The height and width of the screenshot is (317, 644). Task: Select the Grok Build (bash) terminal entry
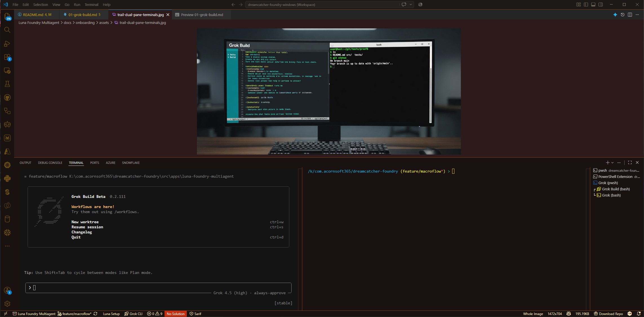[616, 189]
